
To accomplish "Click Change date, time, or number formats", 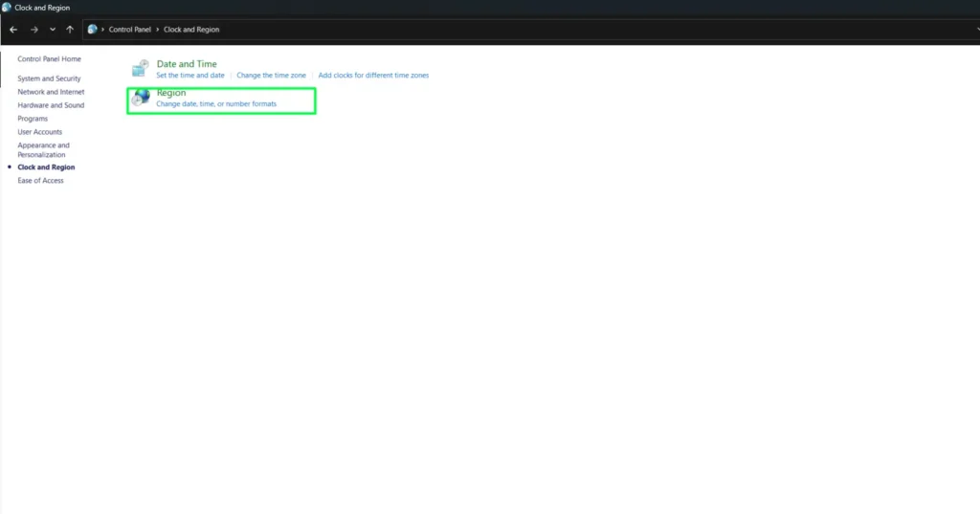I will [216, 103].
